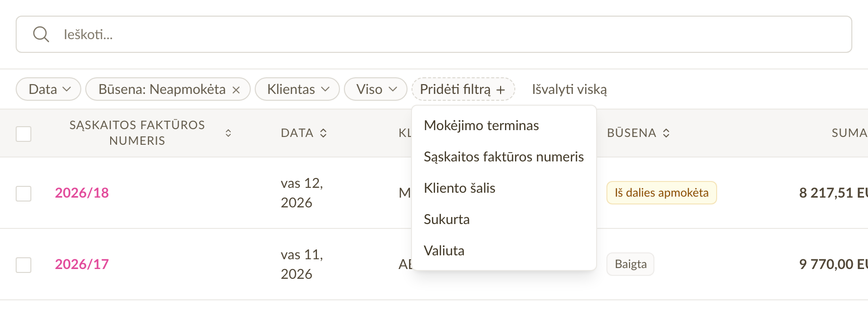Viewport: 868px width, 315px height.
Task: Sort by the Data column arrows
Action: point(323,133)
